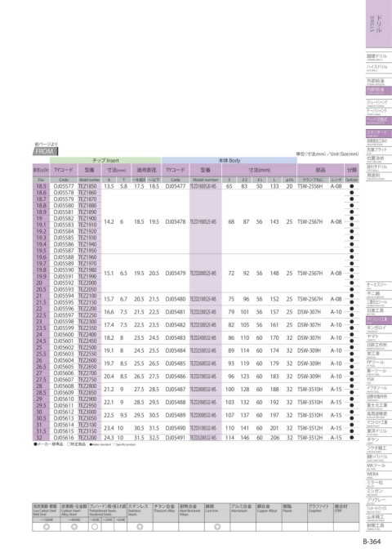This screenshot has height=553, width=392.
Task: Click the black dot in the 32 diameter row
Action: coord(351,438)
